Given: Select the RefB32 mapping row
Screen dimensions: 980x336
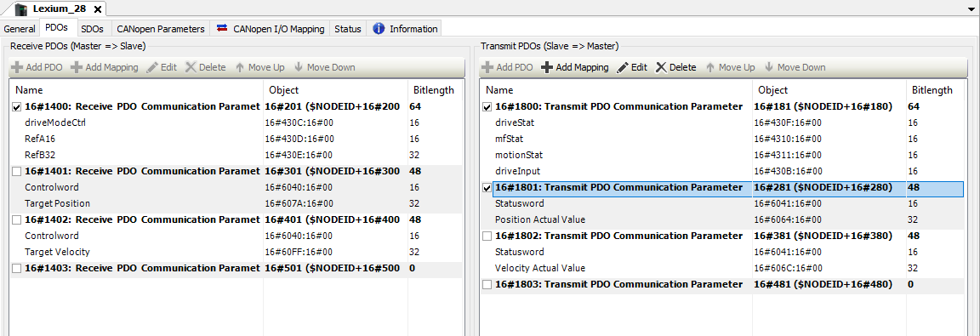Looking at the screenshot, I should click(x=237, y=155).
